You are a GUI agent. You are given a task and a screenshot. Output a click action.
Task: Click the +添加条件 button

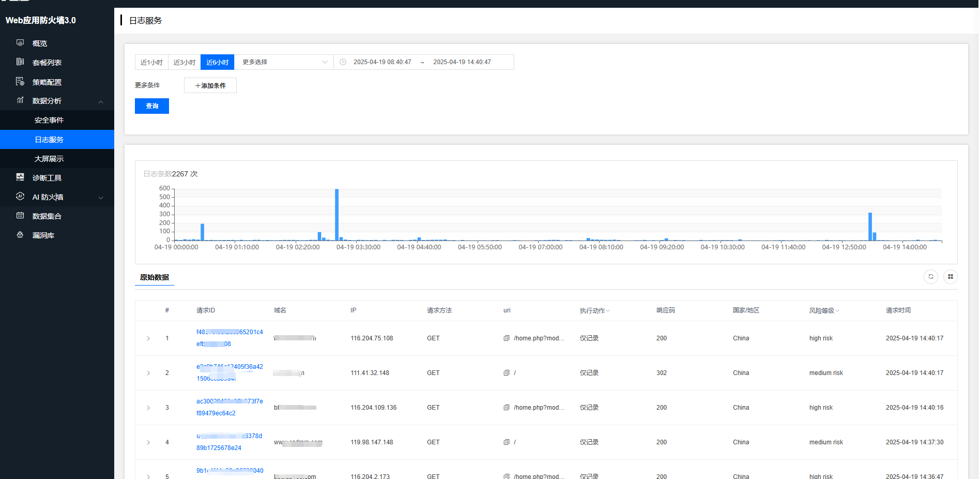click(x=210, y=85)
